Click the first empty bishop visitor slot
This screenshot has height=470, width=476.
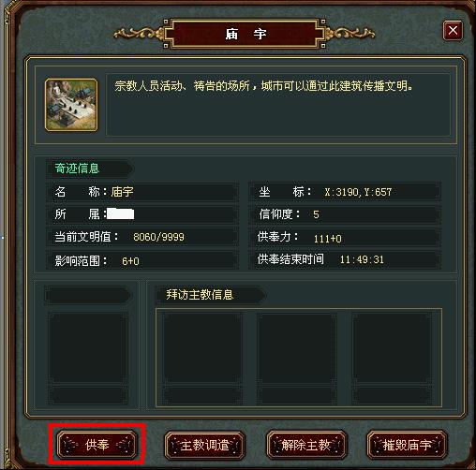[x=202, y=358]
